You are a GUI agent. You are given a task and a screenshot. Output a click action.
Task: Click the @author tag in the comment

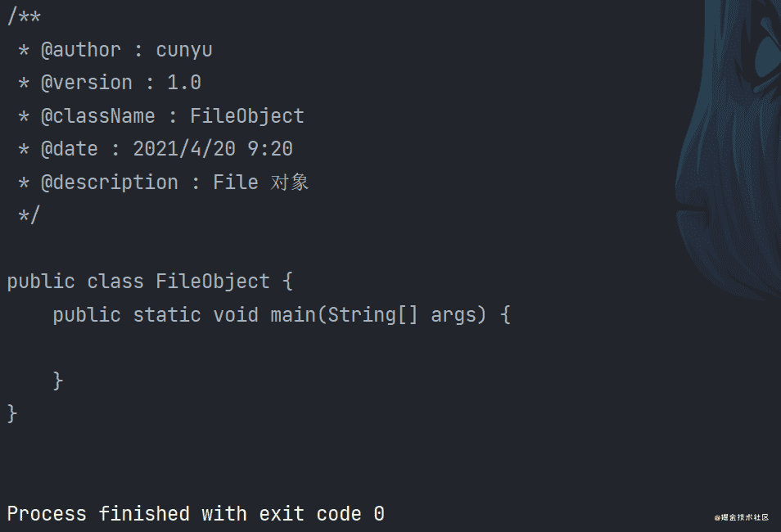point(81,50)
